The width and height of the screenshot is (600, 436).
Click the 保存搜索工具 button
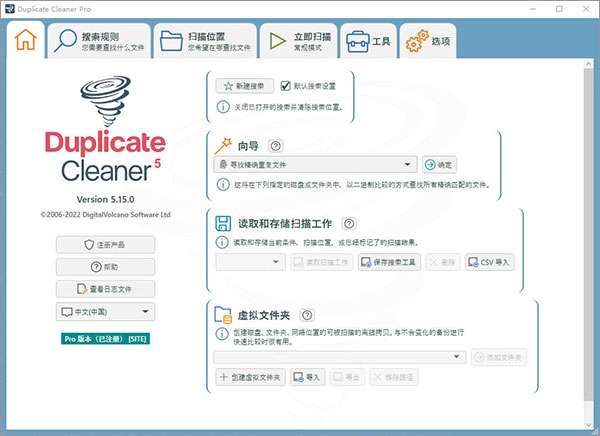click(x=389, y=262)
